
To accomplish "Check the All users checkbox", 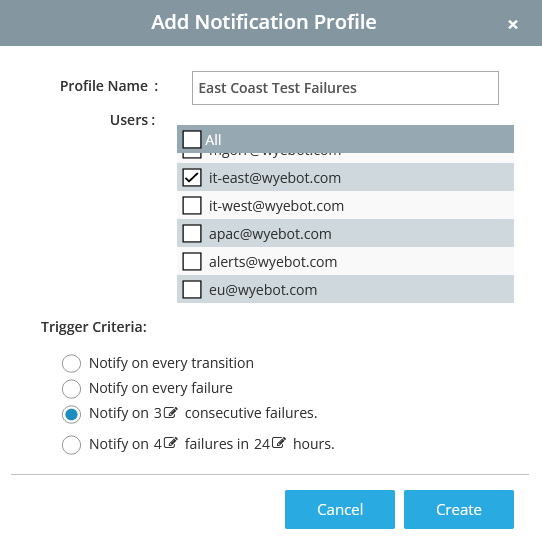I will click(192, 139).
